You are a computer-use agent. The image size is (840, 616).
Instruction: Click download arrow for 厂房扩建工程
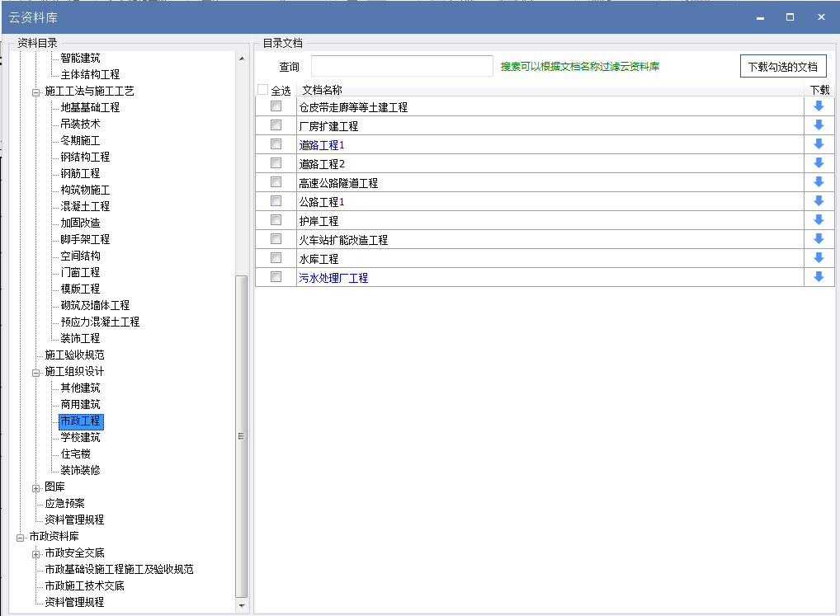click(x=819, y=125)
